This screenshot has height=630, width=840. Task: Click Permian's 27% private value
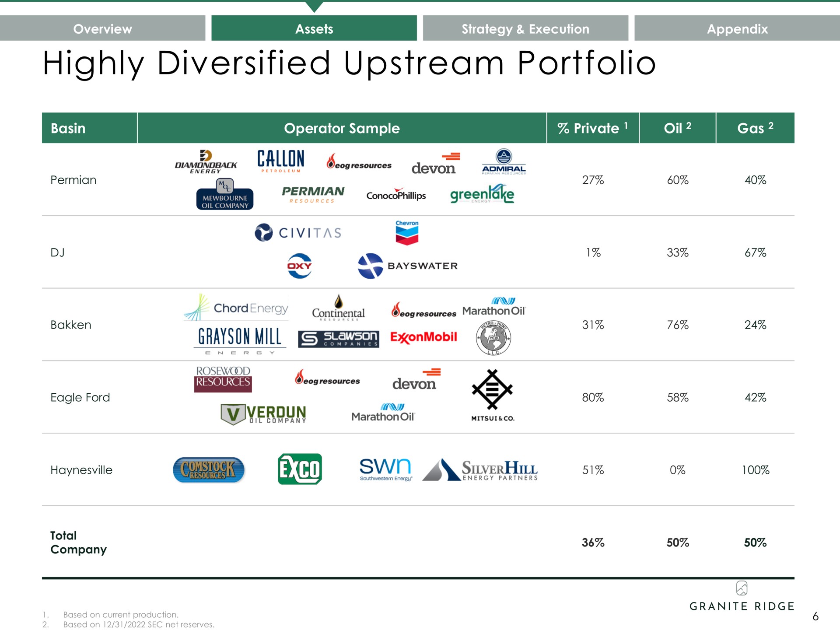[593, 180]
